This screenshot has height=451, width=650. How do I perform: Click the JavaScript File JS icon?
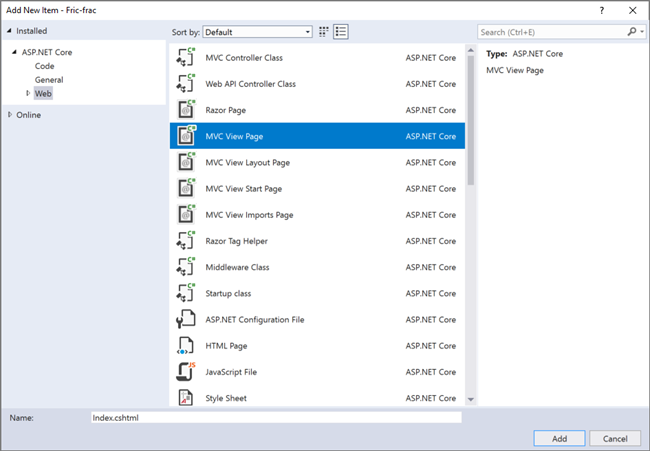click(186, 371)
